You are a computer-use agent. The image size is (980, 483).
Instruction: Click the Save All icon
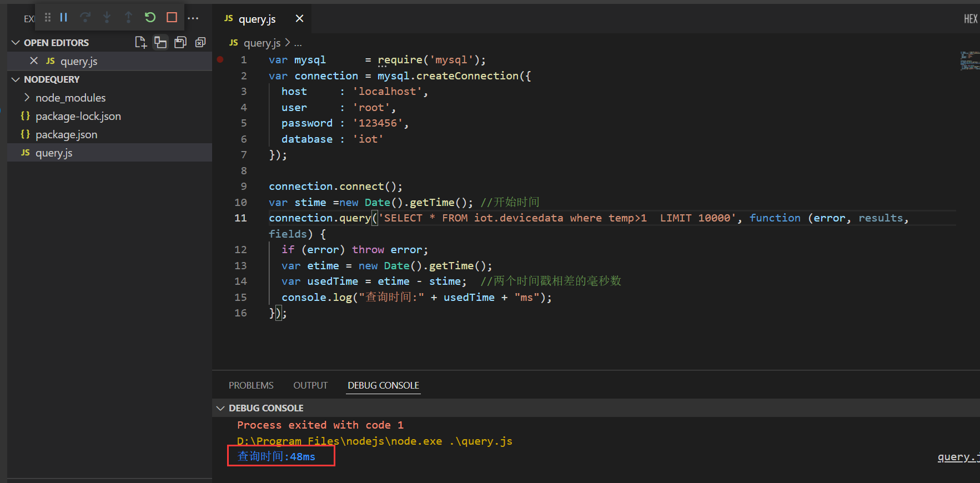(180, 42)
